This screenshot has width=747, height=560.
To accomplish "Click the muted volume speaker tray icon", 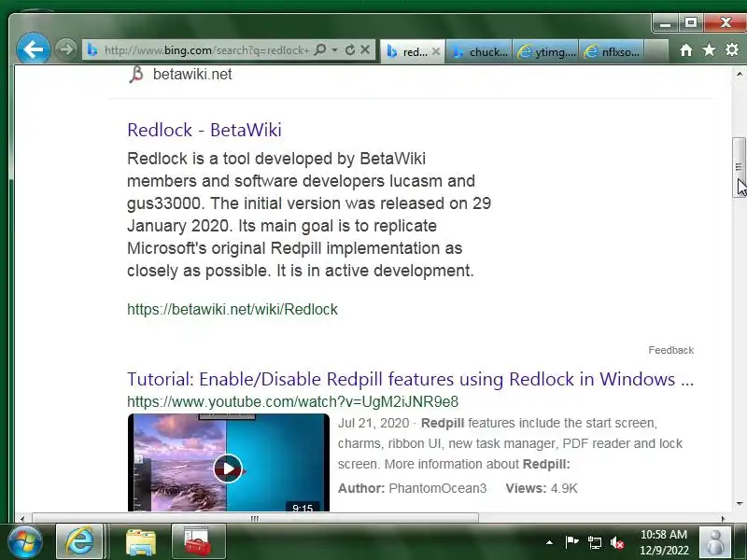I will click(x=617, y=542).
